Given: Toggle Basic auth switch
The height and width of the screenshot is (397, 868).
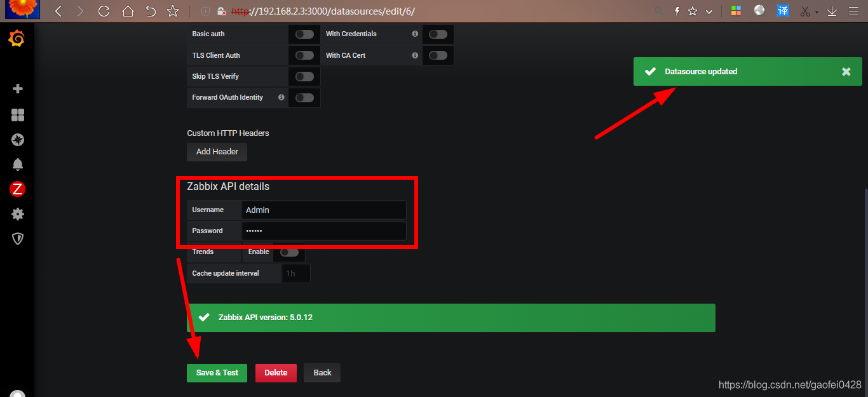Looking at the screenshot, I should tap(304, 34).
